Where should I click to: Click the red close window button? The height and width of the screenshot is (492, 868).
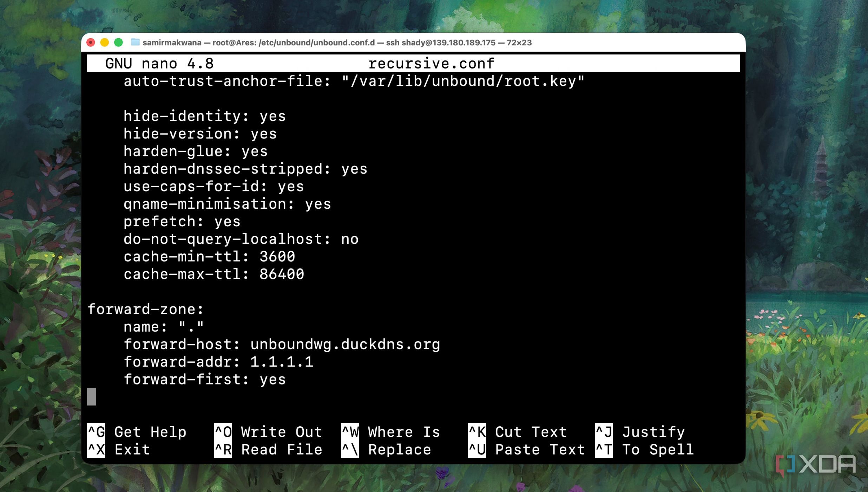click(91, 43)
